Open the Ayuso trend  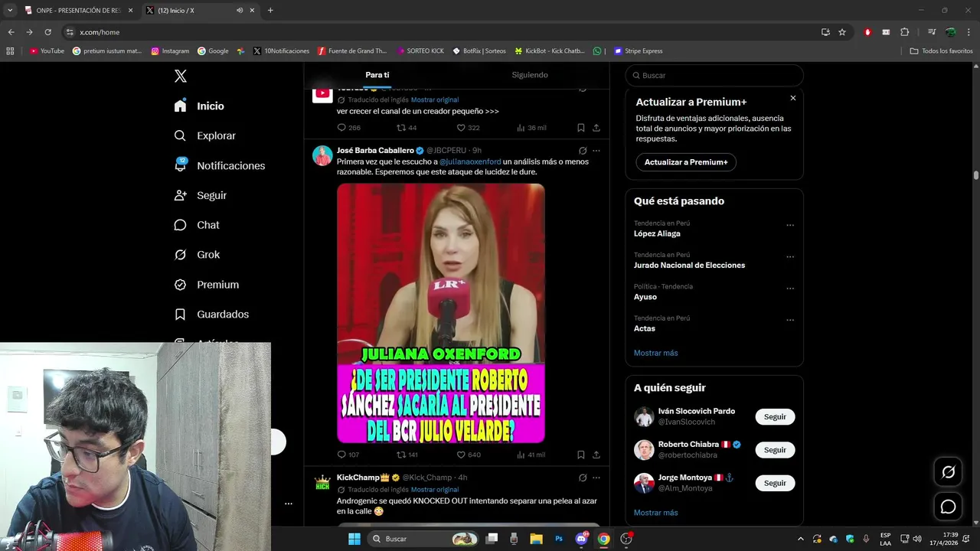[645, 297]
